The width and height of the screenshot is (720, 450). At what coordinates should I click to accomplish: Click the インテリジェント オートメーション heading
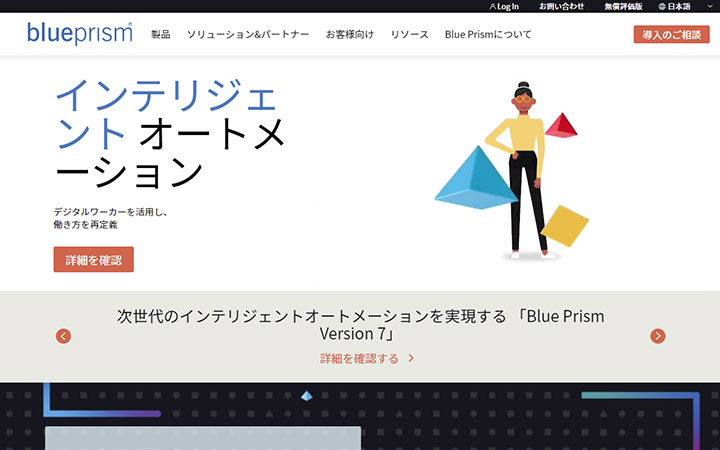tap(170, 133)
